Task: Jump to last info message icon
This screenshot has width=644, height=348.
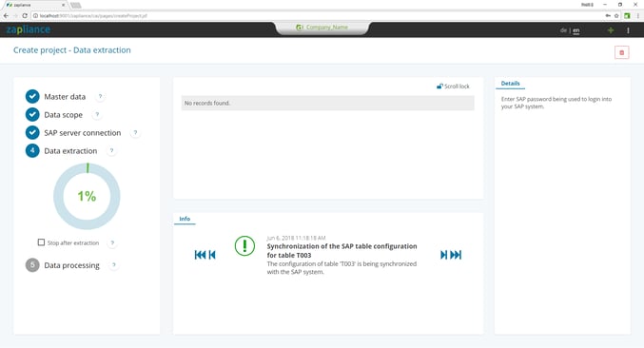Action: 456,255
